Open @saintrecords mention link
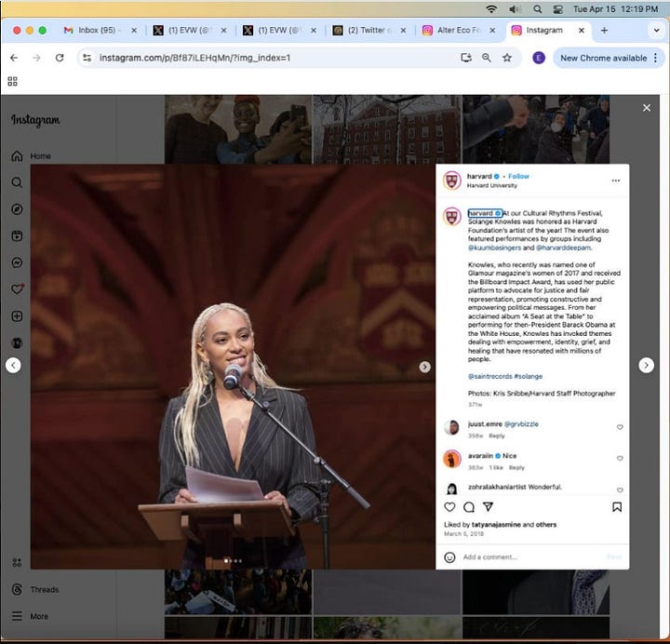Image resolution: width=670 pixels, height=644 pixels. click(489, 377)
